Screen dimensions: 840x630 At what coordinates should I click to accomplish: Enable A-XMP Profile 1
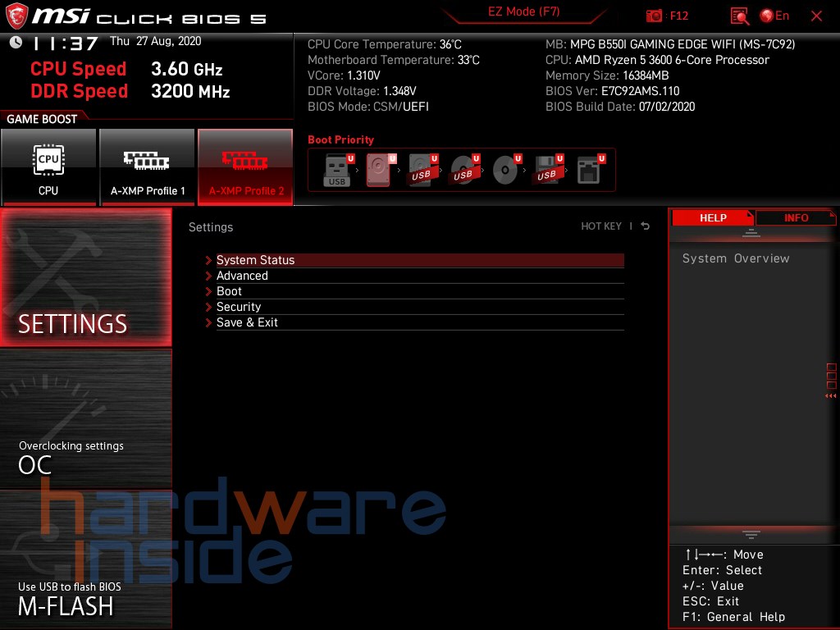click(x=148, y=167)
